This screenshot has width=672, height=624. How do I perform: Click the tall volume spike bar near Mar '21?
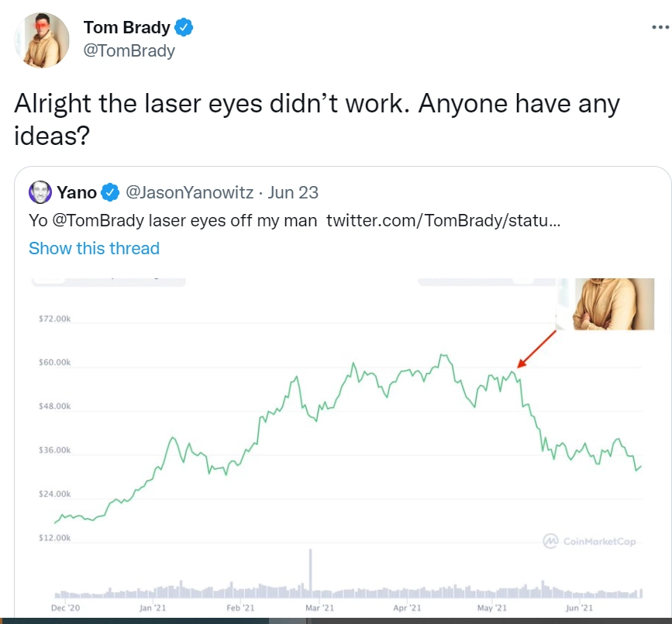(310, 572)
